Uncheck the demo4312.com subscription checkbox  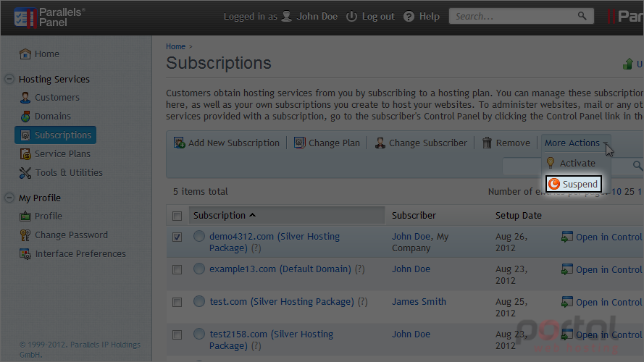pos(177,237)
